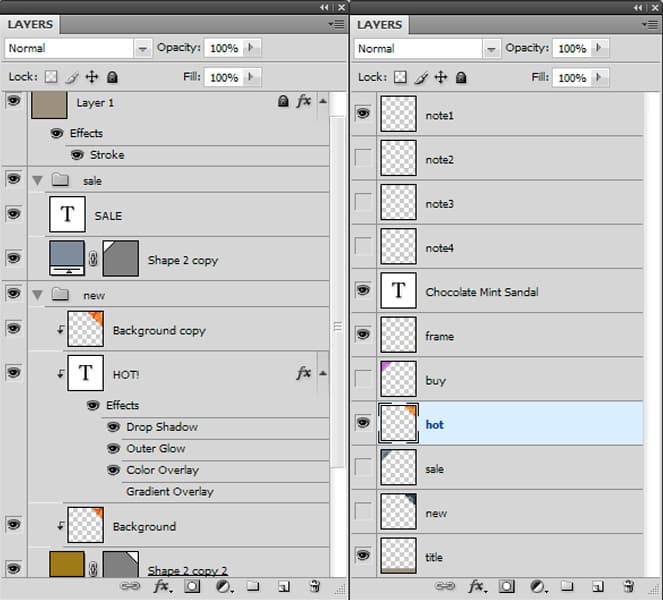The width and height of the screenshot is (663, 600).
Task: Open left panel options menu
Action: [337, 25]
